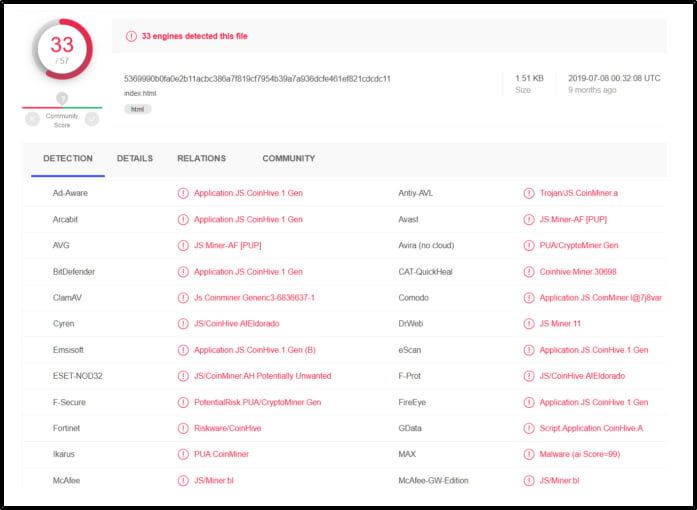The height and width of the screenshot is (510, 697).
Task: Click the Application.JS.CoinMiner.I@7j8var Comodo result
Action: (601, 297)
